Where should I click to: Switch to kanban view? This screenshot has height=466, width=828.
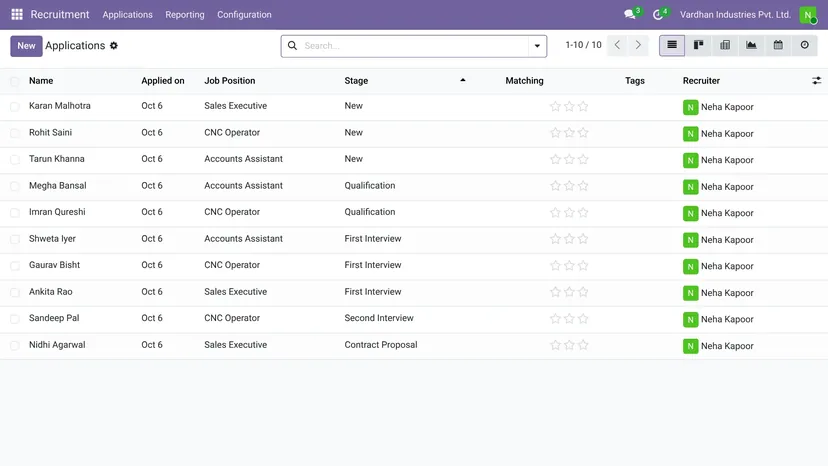699,45
